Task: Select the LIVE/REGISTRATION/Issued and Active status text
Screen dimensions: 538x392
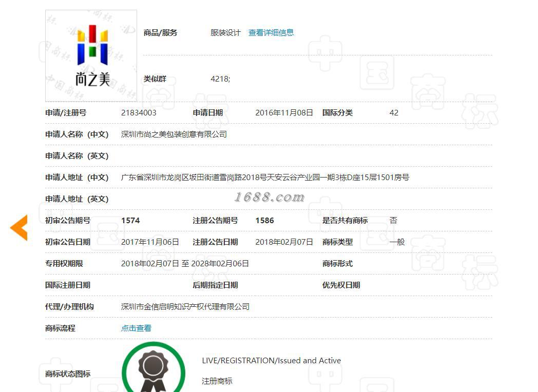Action: click(x=272, y=361)
